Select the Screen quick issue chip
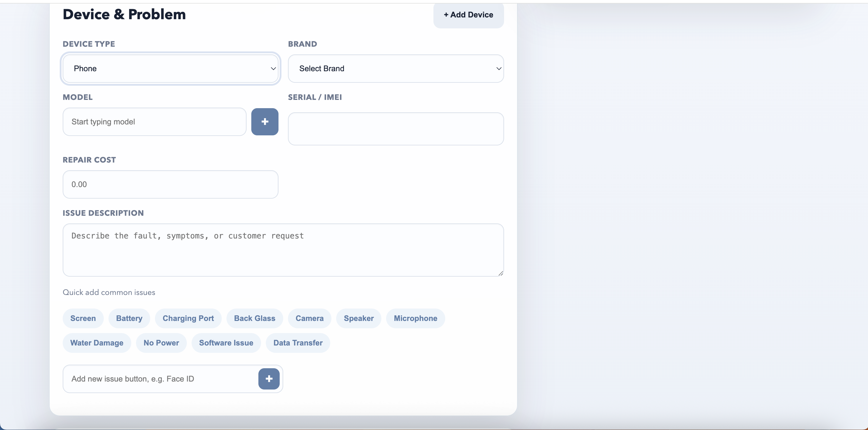868x430 pixels. (83, 318)
